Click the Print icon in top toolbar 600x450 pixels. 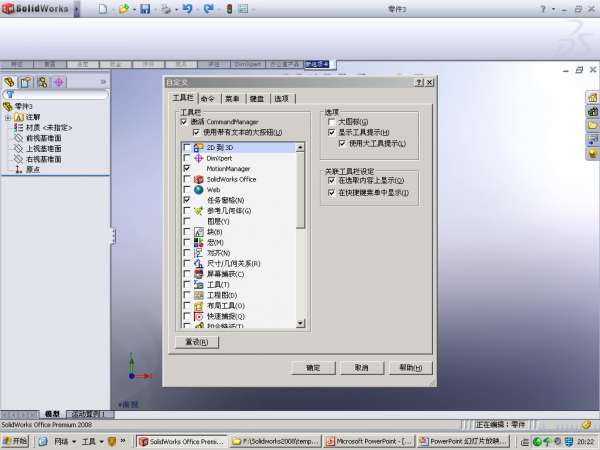coord(166,8)
